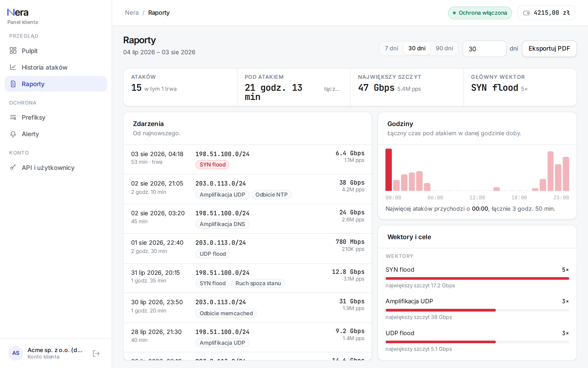Click the logout icon next to Acme
The width and height of the screenshot is (588, 368).
pyautogui.click(x=96, y=353)
